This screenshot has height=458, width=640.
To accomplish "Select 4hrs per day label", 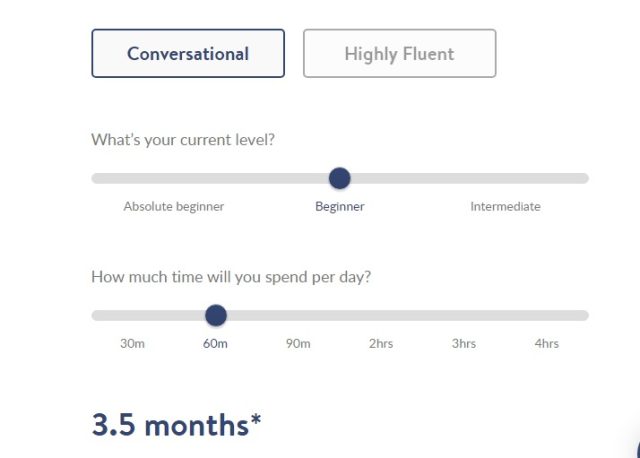I will pos(547,344).
